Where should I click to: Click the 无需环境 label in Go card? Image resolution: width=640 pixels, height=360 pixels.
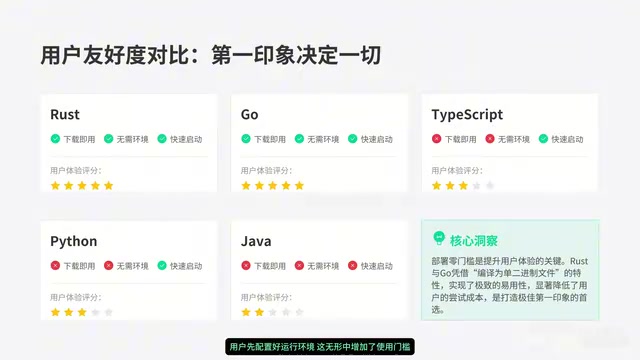pyautogui.click(x=323, y=139)
